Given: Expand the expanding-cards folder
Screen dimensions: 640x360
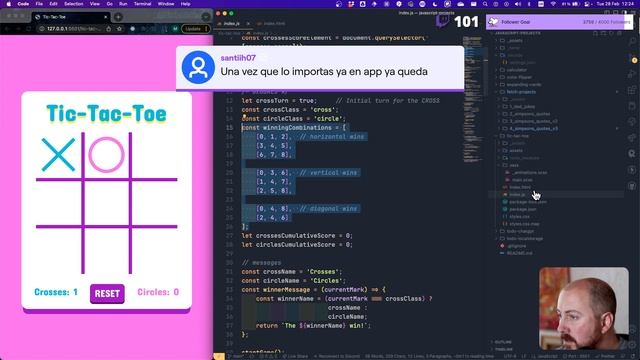Looking at the screenshot, I should point(524,84).
